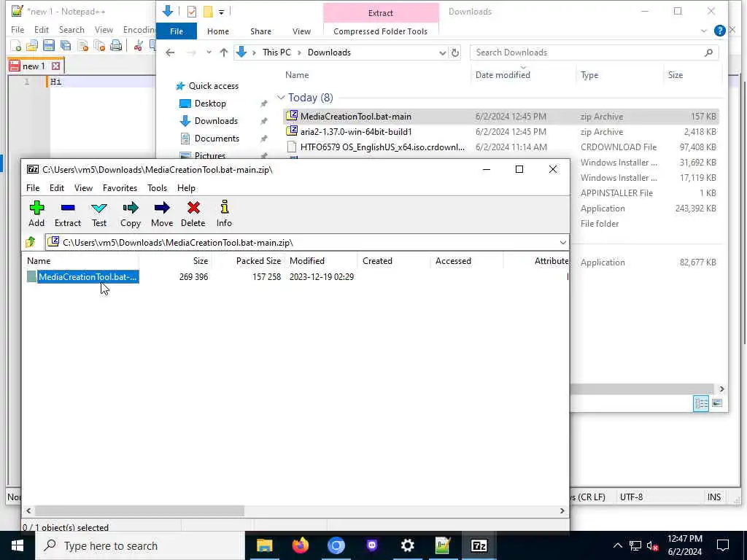The height and width of the screenshot is (560, 747).
Task: Open Firefox from the taskbar
Action: [x=300, y=545]
